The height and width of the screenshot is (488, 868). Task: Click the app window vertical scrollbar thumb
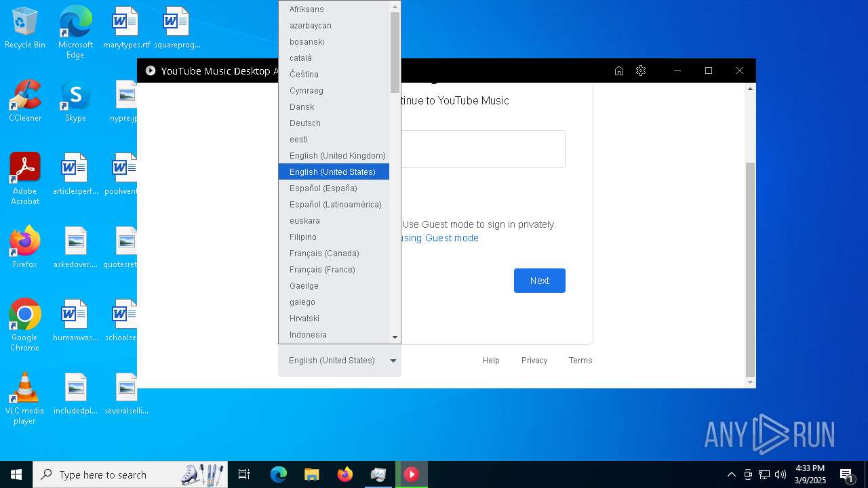tap(750, 269)
